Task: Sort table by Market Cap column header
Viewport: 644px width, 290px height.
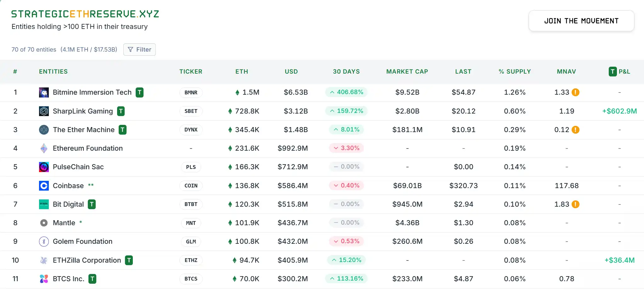Action: [407, 72]
